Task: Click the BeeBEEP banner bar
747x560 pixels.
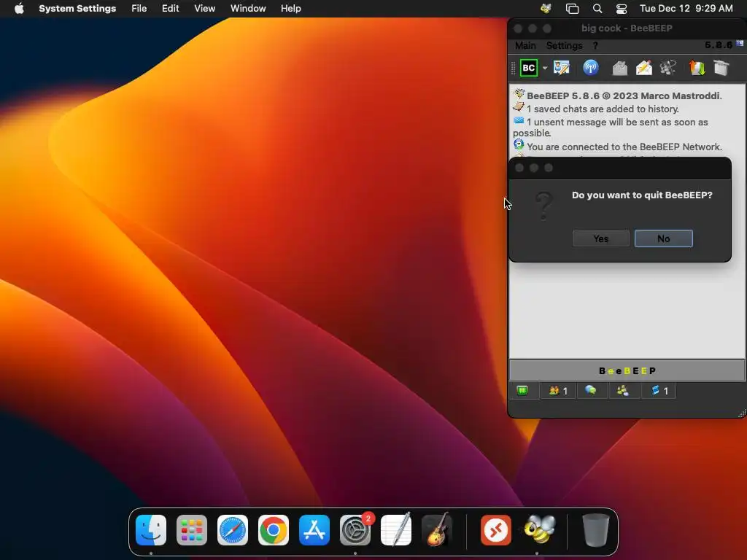Action: [627, 370]
